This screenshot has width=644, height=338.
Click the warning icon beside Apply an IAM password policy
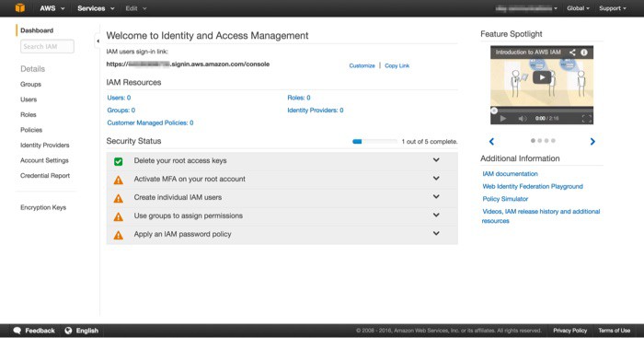pyautogui.click(x=119, y=235)
